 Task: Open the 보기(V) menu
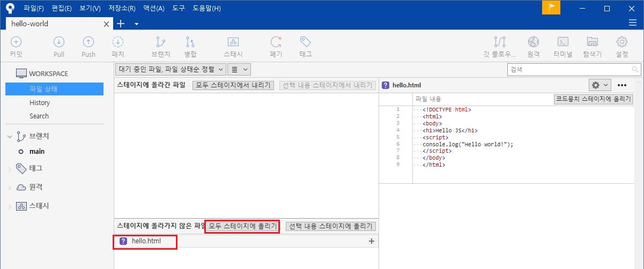pos(90,9)
